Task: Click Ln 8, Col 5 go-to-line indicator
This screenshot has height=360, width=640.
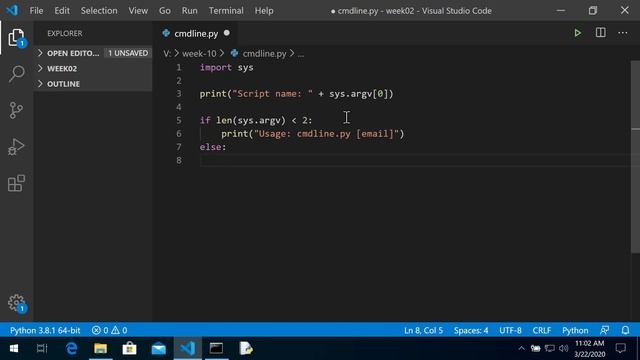Action: click(x=423, y=330)
